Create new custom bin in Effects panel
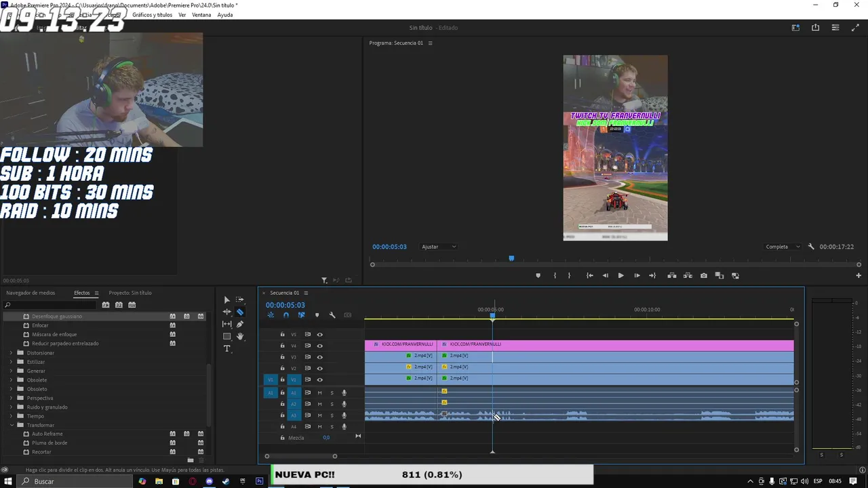 tap(191, 460)
